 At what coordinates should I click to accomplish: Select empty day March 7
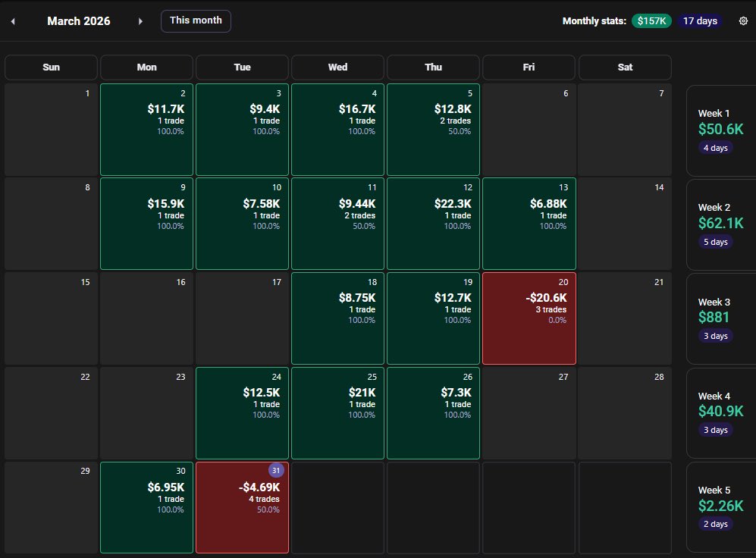pyautogui.click(x=625, y=130)
